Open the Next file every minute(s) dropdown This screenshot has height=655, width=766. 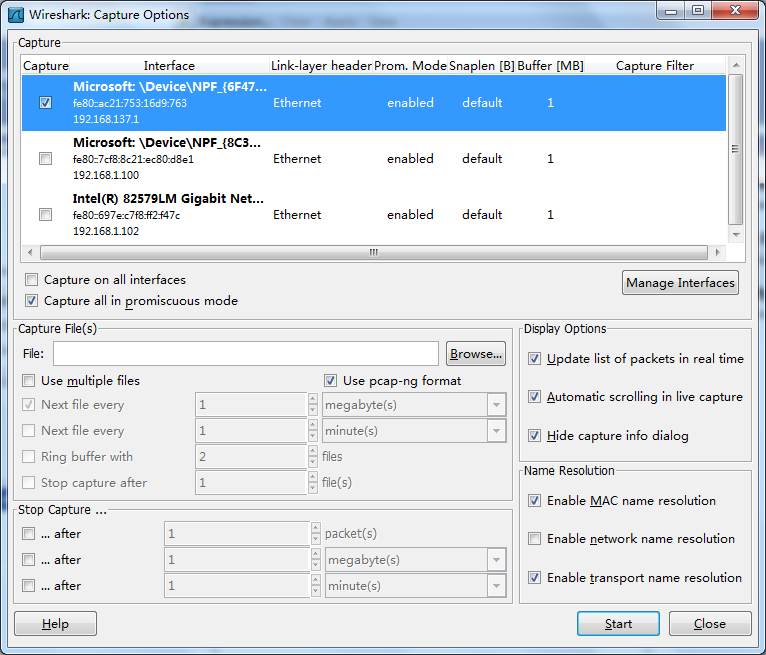[496, 431]
